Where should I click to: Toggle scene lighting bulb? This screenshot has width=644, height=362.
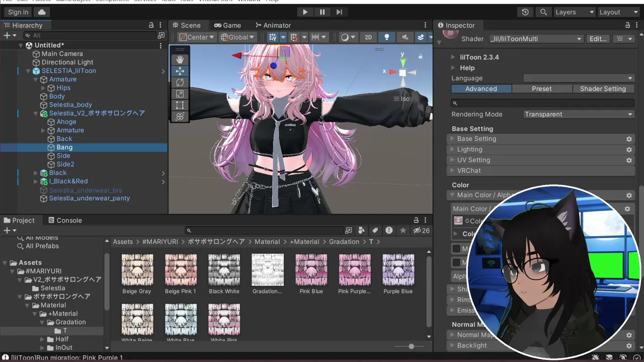click(x=386, y=37)
